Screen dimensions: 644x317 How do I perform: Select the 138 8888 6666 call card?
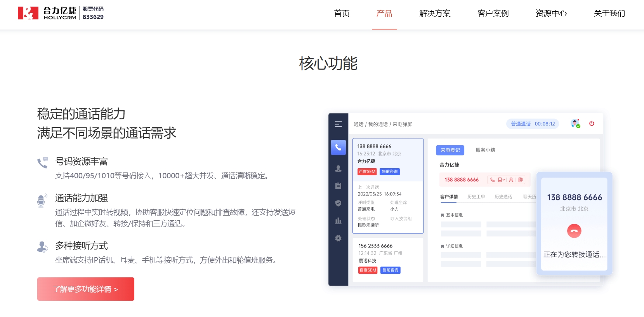[388, 186]
